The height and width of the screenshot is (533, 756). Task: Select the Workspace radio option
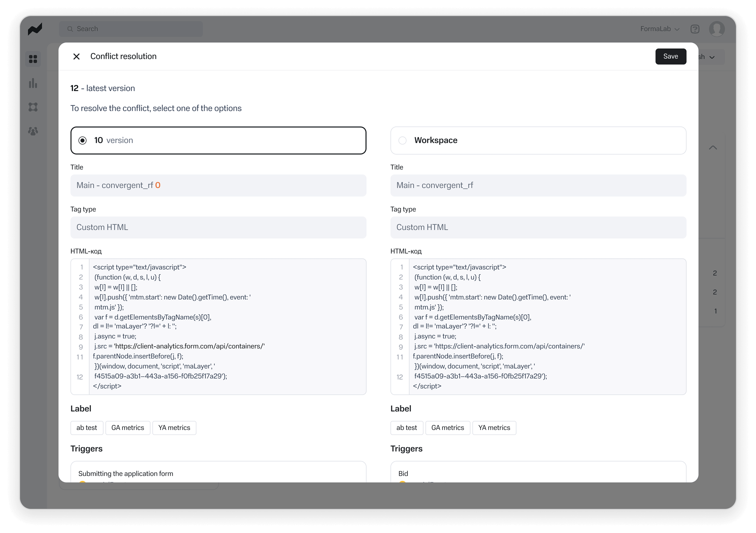[x=402, y=140]
